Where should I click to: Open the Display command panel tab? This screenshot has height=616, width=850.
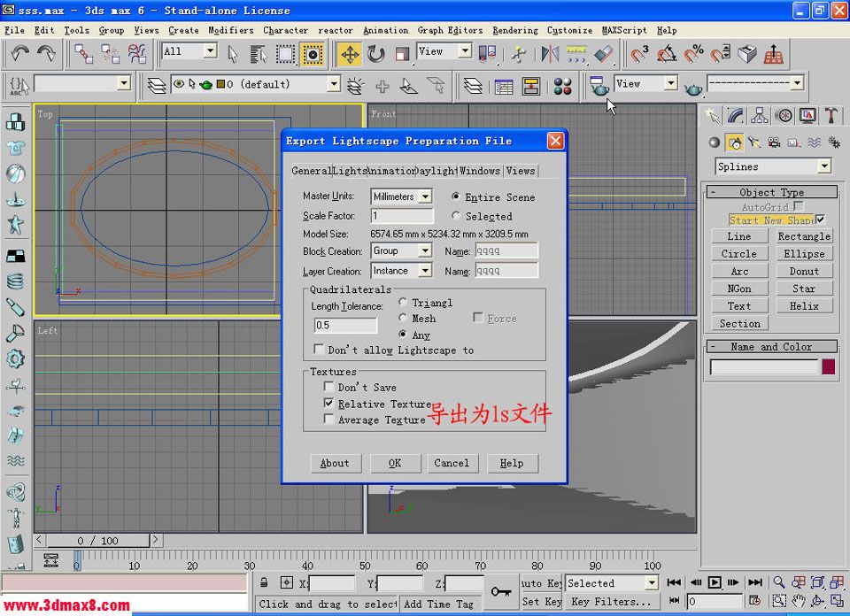807,115
